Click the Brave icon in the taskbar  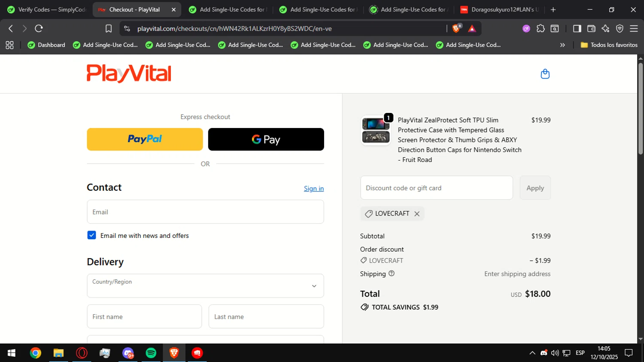(174, 353)
